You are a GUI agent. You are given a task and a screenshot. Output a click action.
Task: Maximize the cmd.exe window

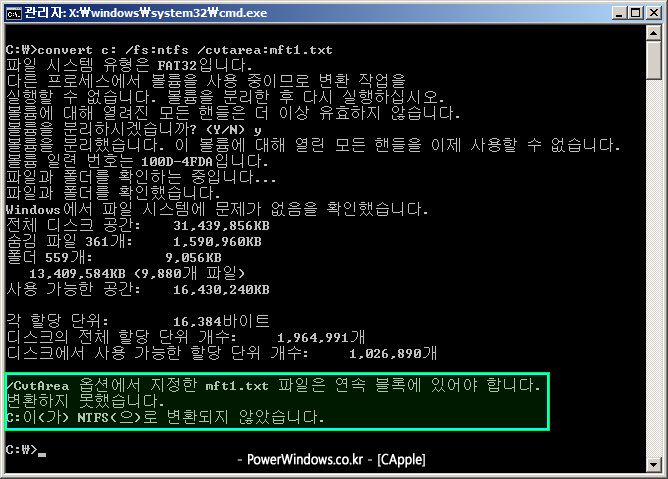pyautogui.click(x=635, y=13)
